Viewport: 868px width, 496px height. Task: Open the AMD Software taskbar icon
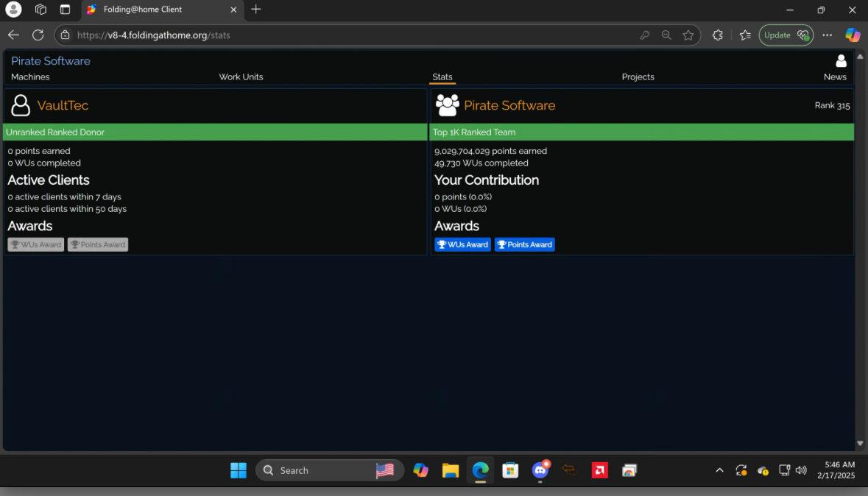600,470
